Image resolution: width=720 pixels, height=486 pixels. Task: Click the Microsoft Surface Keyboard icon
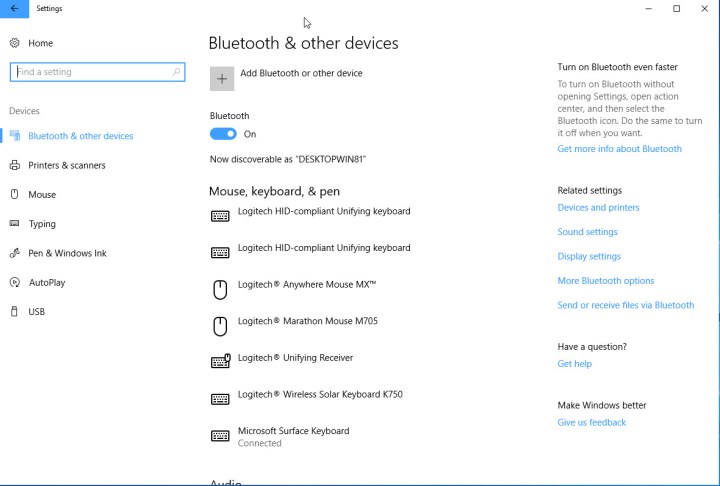tap(220, 436)
